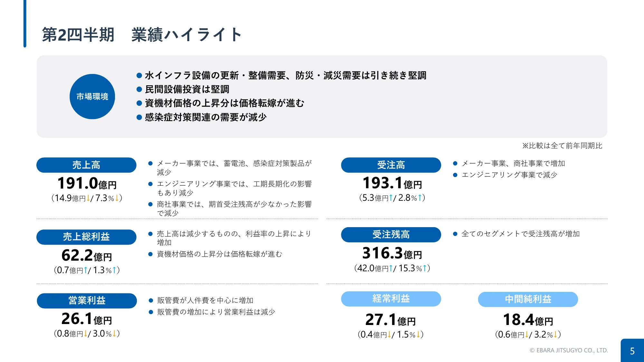The image size is (644, 362).
Task: Click the ※比較は全て前年同期比 note
Action: (562, 146)
